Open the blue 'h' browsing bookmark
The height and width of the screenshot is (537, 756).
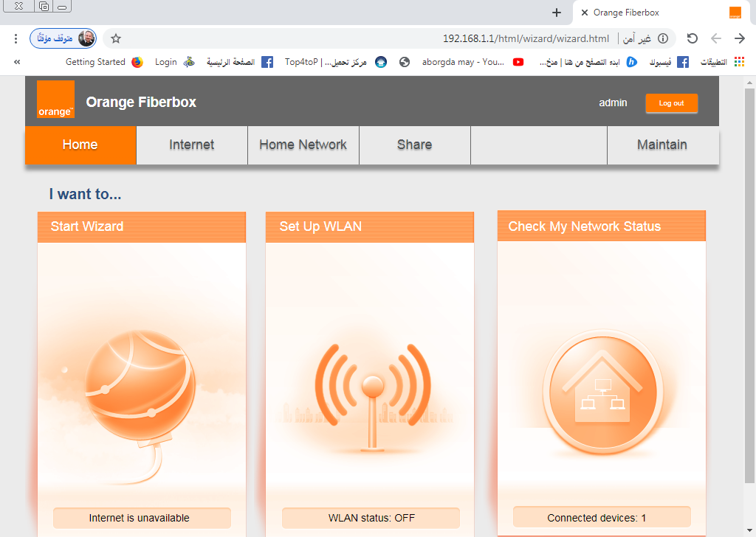tap(588, 62)
